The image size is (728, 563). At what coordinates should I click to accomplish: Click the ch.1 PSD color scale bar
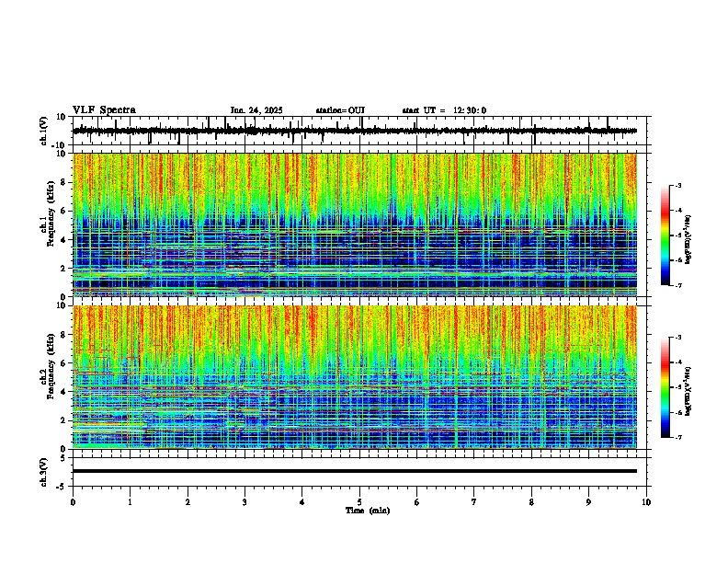665,236
